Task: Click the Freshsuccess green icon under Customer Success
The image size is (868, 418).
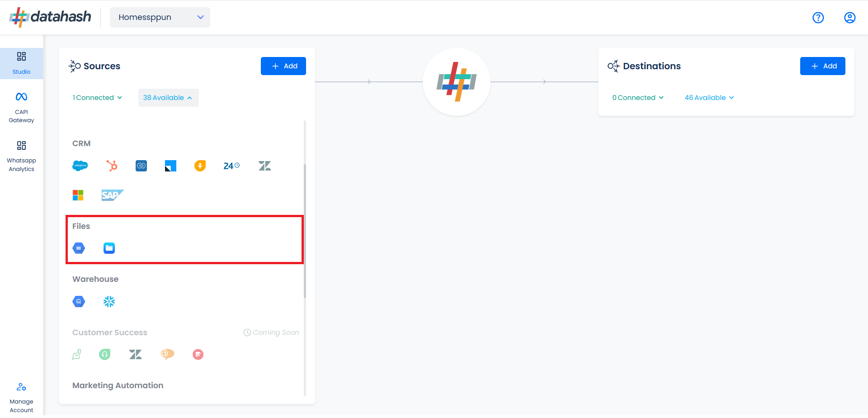Action: coord(77,354)
